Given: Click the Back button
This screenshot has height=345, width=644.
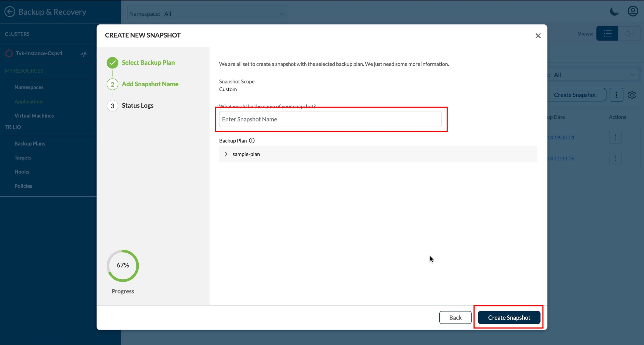Looking at the screenshot, I should coord(455,317).
